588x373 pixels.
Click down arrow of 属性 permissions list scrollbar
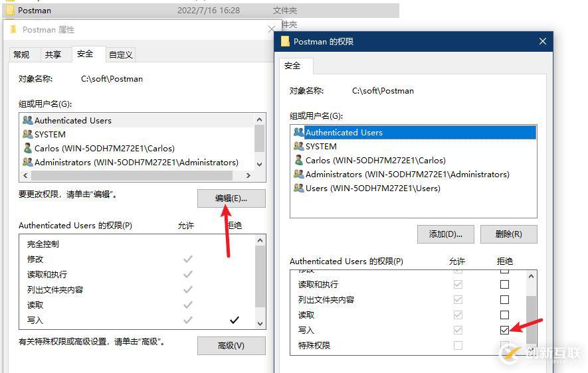260,323
